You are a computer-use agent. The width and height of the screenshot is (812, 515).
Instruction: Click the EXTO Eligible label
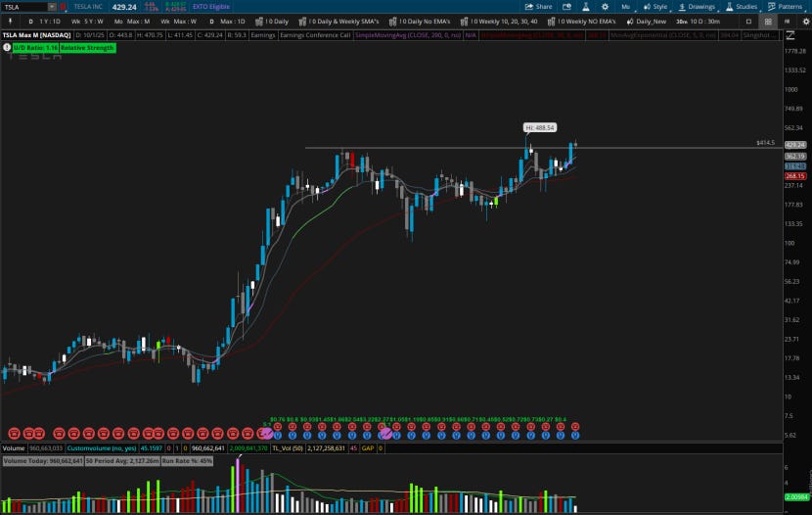[x=210, y=7]
